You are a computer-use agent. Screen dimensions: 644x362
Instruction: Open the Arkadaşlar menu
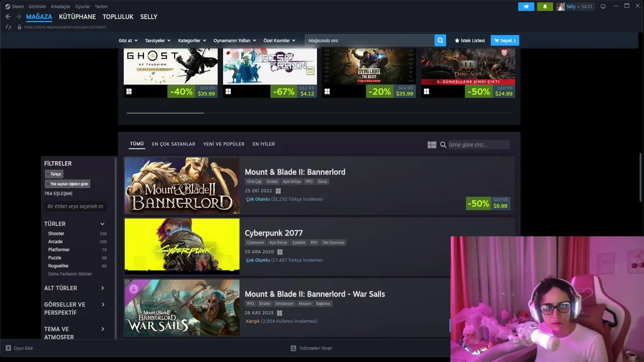pyautogui.click(x=60, y=7)
